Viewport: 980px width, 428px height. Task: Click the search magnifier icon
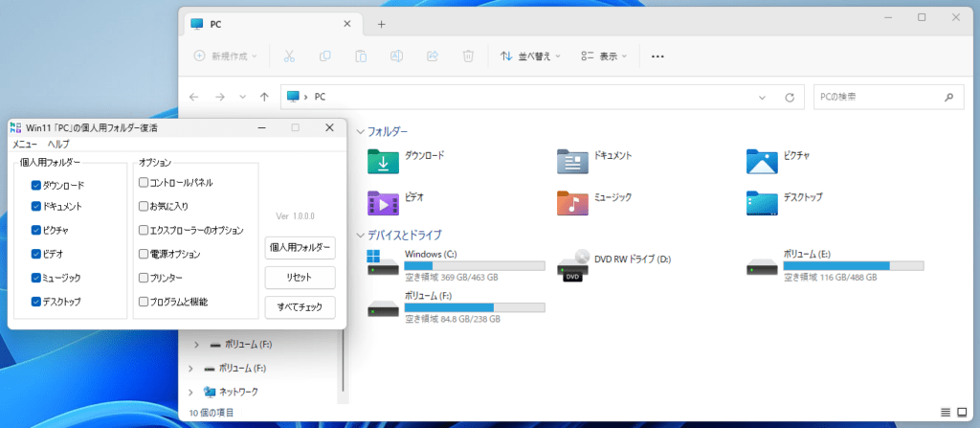(x=948, y=97)
